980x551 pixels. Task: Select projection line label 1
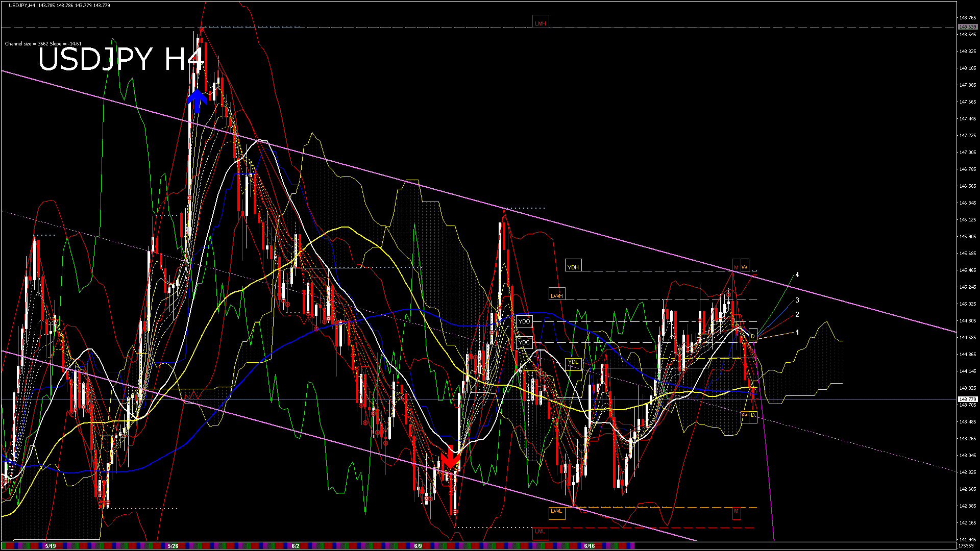(x=797, y=332)
